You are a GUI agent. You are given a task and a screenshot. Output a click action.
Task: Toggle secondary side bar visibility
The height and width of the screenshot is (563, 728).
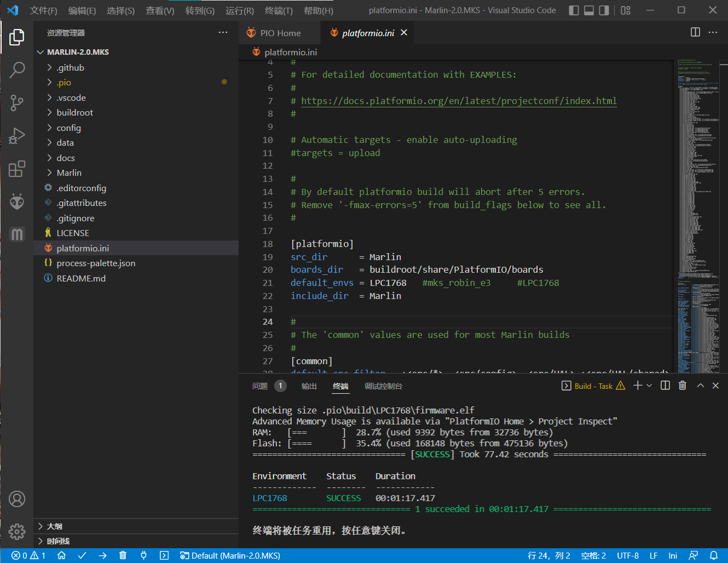[x=604, y=10]
